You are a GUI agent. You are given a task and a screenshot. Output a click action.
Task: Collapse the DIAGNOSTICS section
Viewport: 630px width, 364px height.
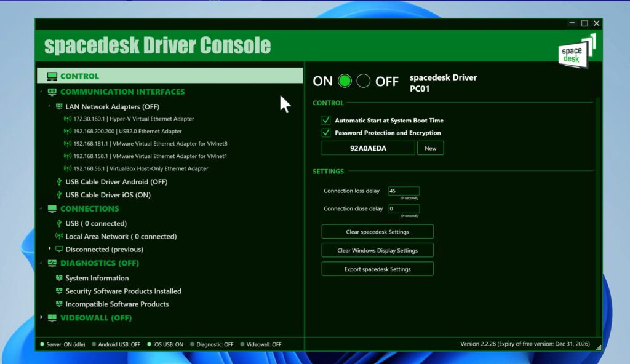click(x=41, y=263)
